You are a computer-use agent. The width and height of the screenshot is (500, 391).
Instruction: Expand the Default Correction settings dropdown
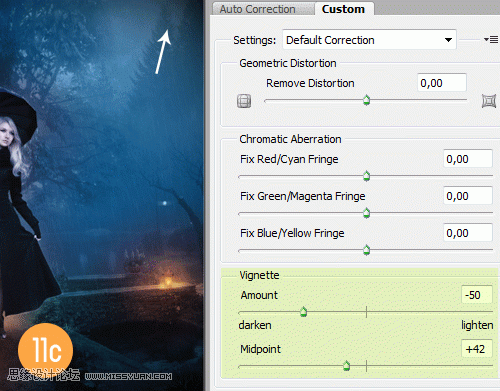point(369,40)
